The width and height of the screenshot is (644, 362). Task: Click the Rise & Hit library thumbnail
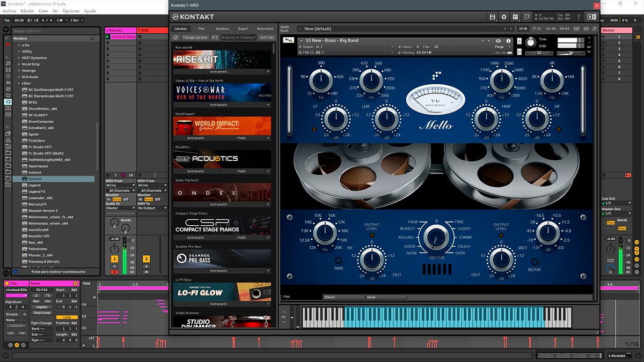tap(222, 59)
